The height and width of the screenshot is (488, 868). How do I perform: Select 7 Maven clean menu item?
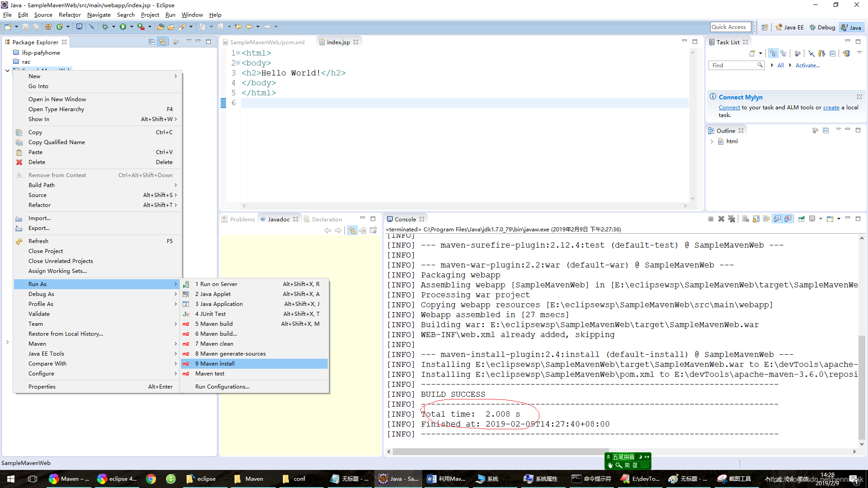tap(254, 344)
